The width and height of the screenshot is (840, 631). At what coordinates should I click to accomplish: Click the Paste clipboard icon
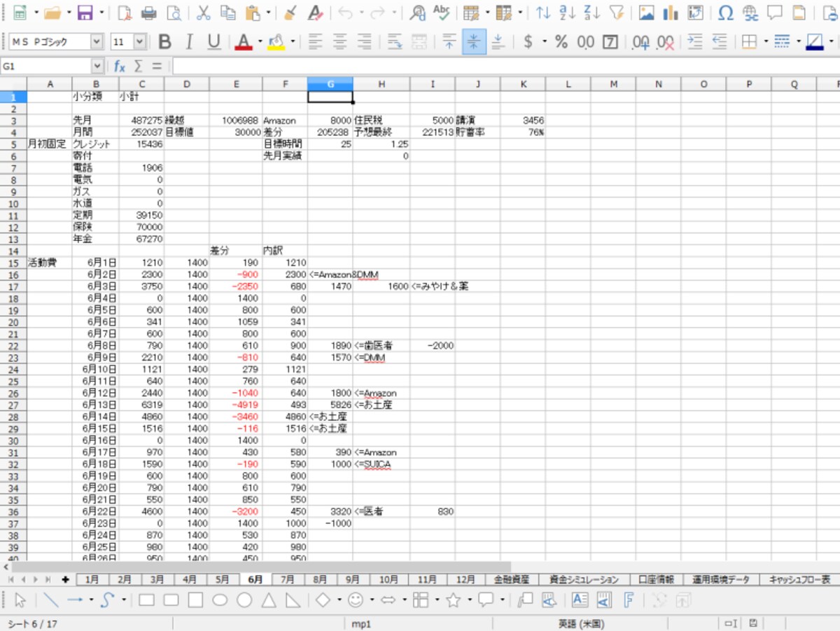click(x=253, y=13)
